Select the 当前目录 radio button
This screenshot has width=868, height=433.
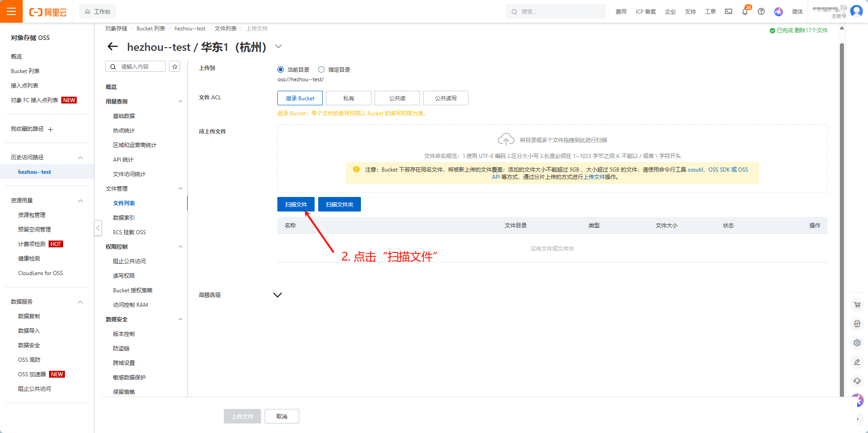click(x=281, y=70)
